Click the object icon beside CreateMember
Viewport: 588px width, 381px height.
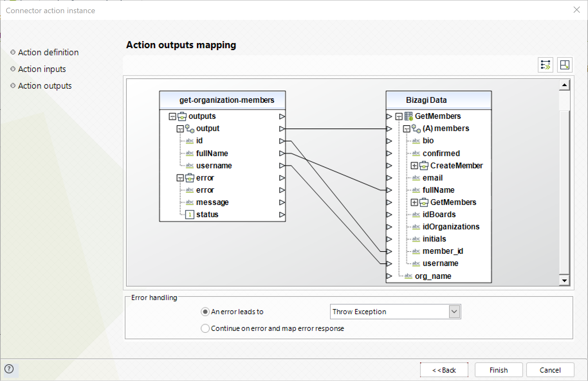pos(424,166)
